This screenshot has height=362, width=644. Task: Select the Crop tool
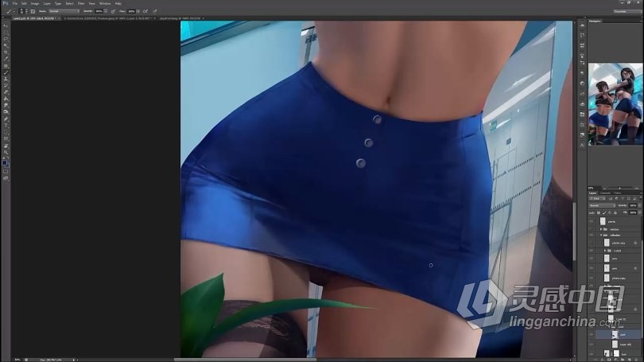6,52
